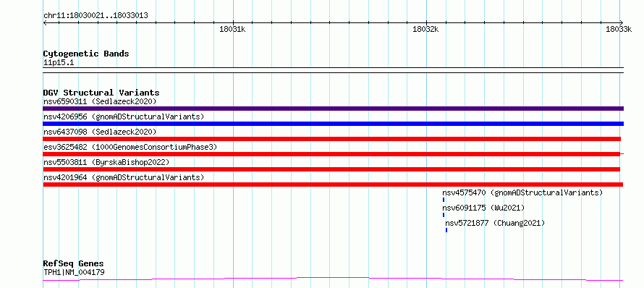Open the nsv4575470 (gnomADStructuralVariants) label
The image size is (644, 288).
pyautogui.click(x=522, y=192)
